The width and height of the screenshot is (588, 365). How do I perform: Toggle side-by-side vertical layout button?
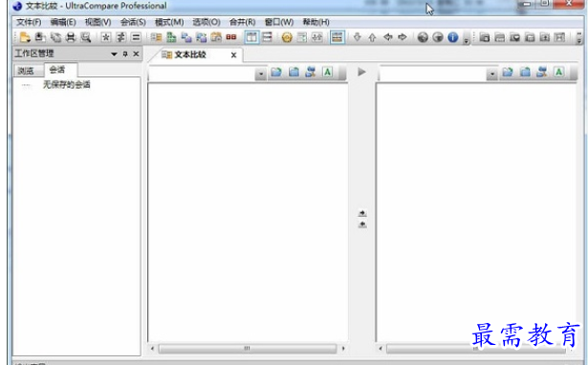252,37
